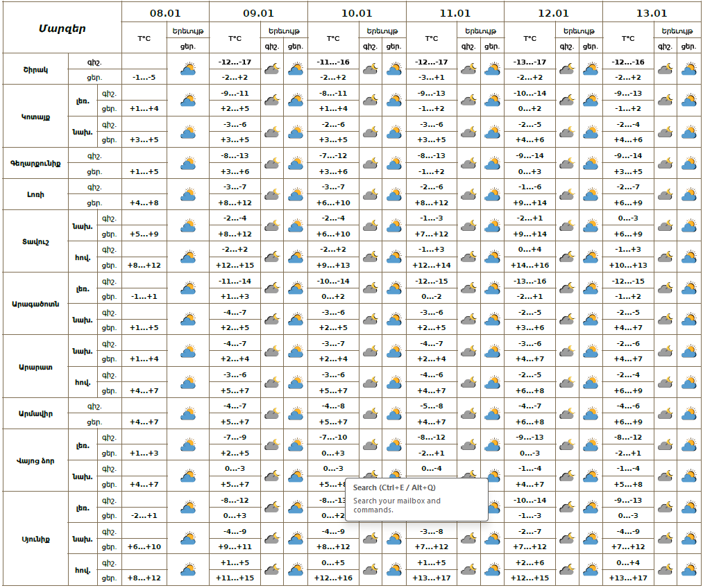This screenshot has width=703, height=588.
Task: Select Գեղարքունիք weather icon in 08.01 column
Action: coord(188,164)
